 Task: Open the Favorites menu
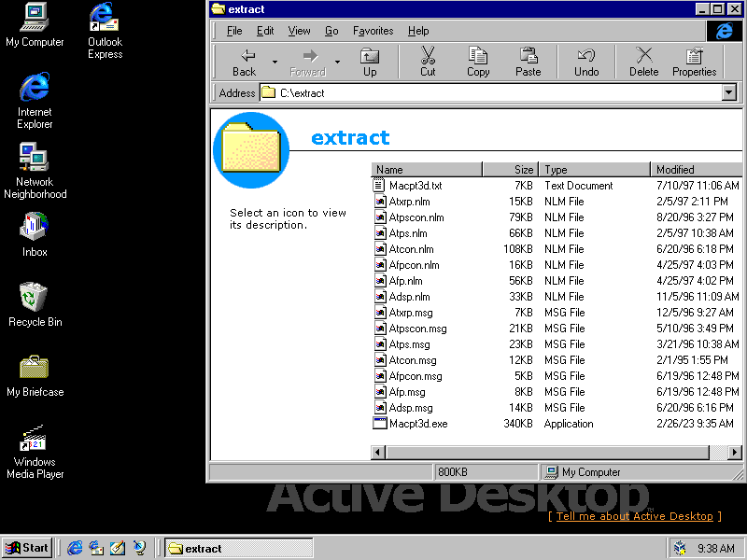373,31
